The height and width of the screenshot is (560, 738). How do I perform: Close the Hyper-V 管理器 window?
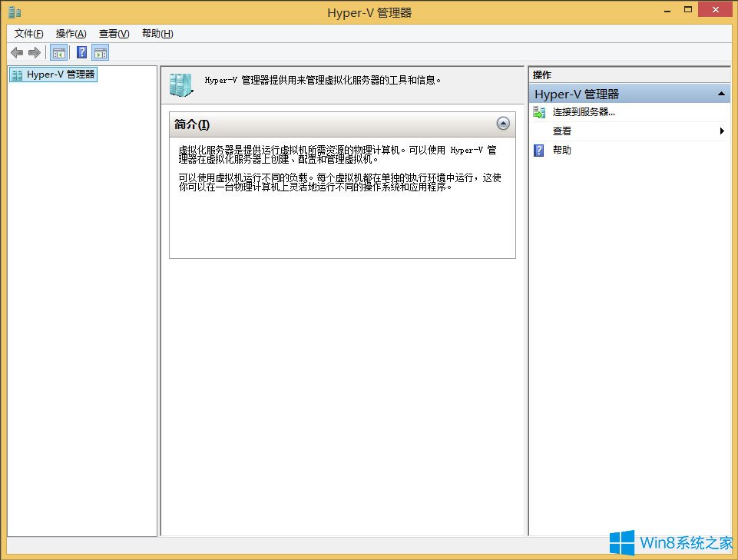[x=716, y=10]
